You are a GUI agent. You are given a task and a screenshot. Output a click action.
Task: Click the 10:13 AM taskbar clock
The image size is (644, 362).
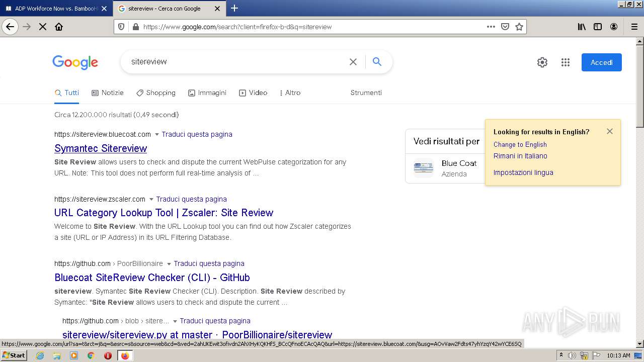(x=618, y=355)
